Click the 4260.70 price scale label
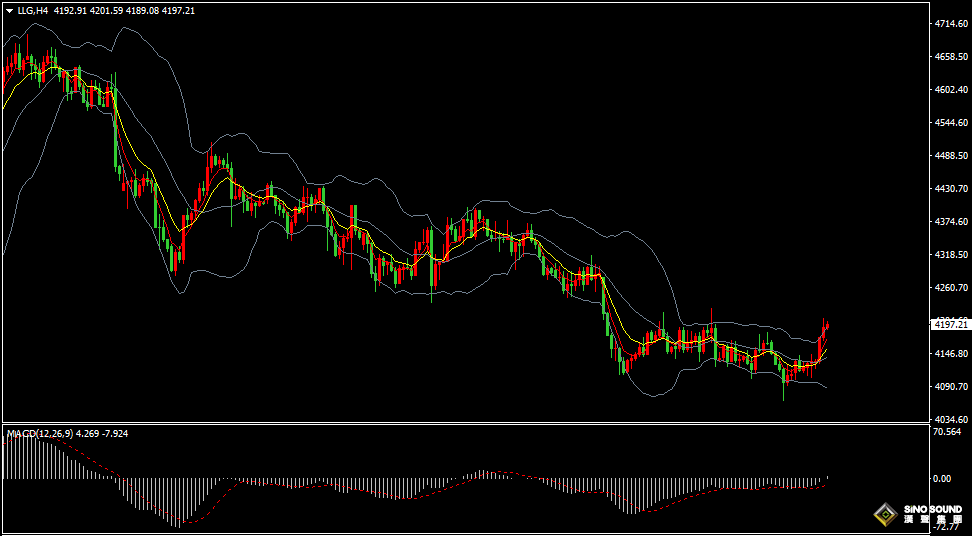 (951, 288)
